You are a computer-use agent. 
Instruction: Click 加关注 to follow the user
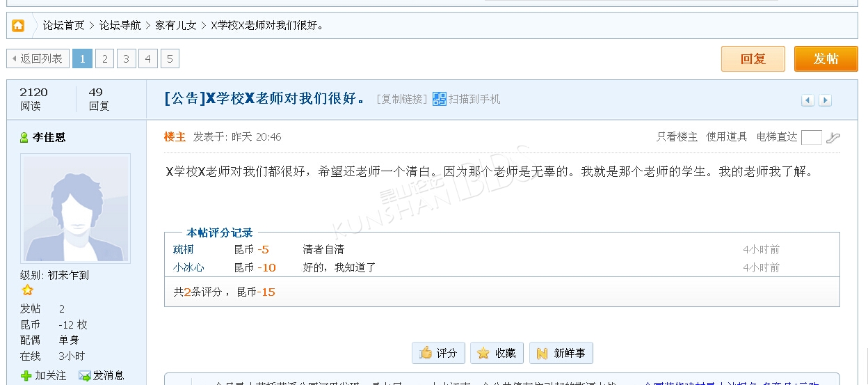(44, 375)
